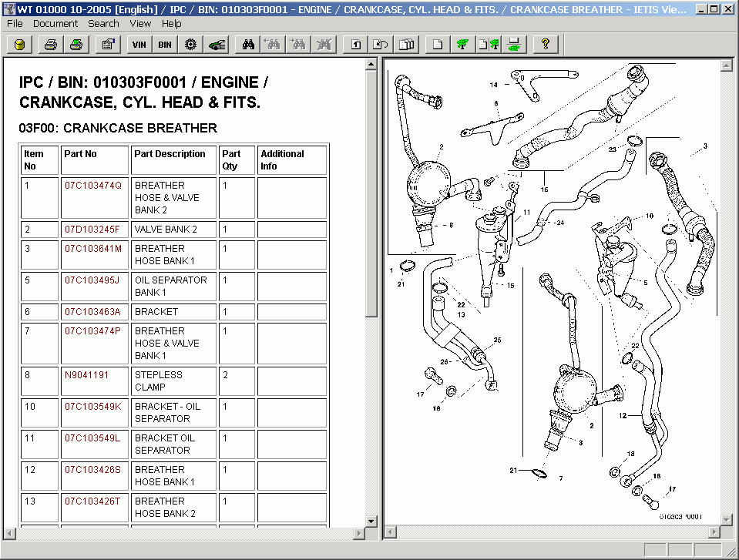This screenshot has height=560, width=739.
Task: Click the green tree navigation icon
Action: pyautogui.click(x=461, y=44)
